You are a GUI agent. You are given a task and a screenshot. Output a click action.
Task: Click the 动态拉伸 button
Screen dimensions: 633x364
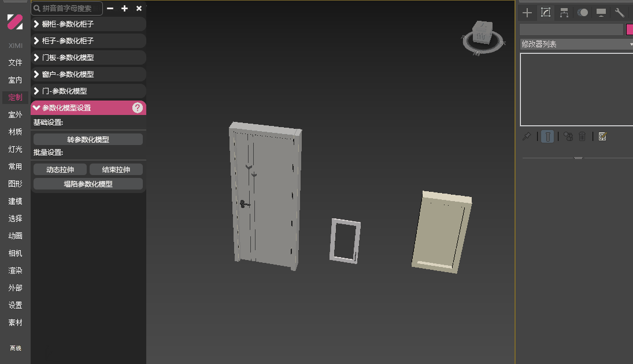click(60, 169)
